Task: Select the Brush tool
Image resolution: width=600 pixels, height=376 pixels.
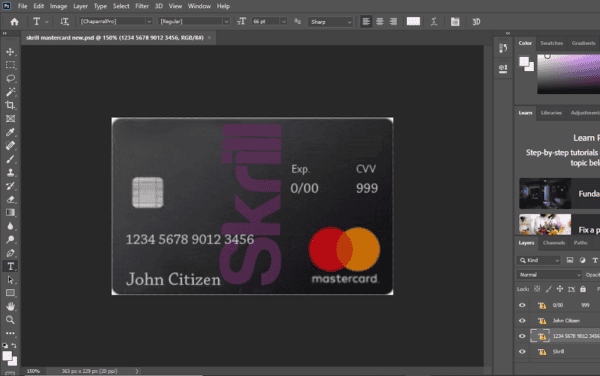Action: (x=10, y=159)
